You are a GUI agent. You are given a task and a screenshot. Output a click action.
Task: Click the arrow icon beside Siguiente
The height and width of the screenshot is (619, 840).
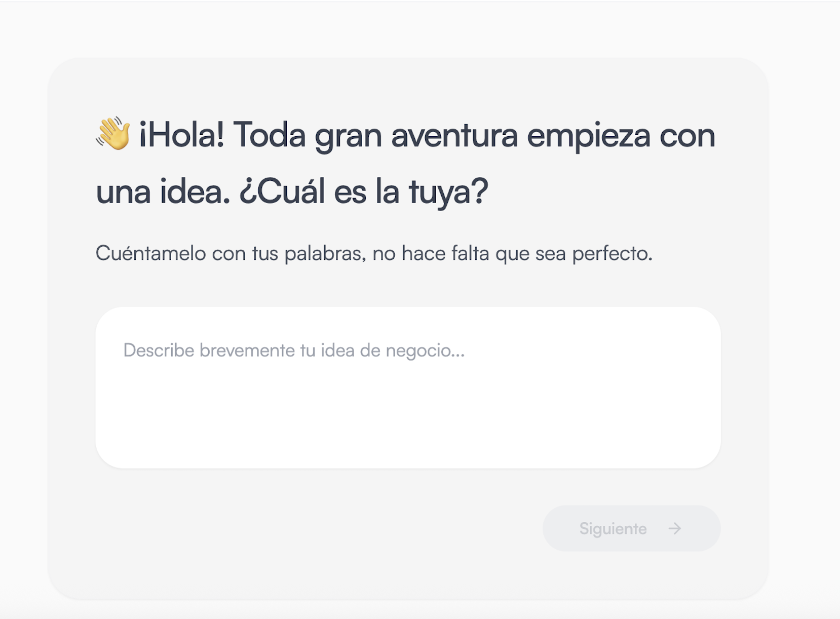pos(674,529)
